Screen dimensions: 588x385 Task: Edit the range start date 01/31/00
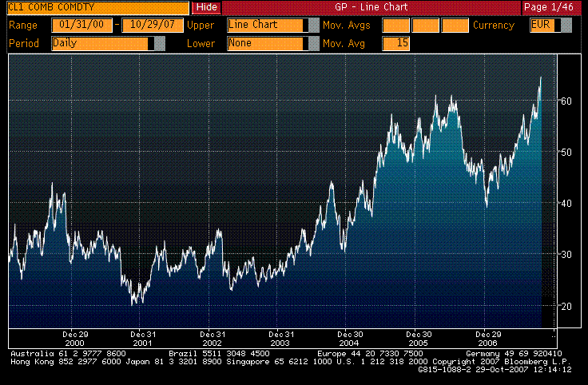coord(81,25)
